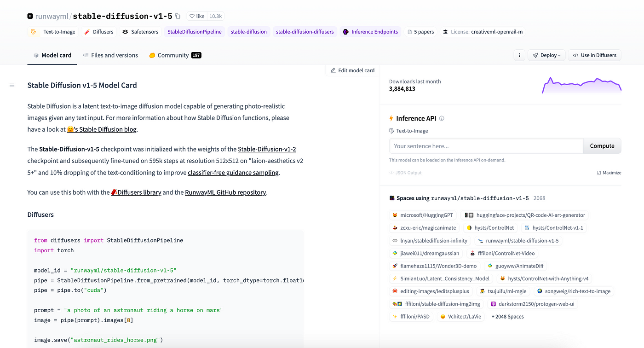This screenshot has width=644, height=348.
Task: Open the table of contents hamburger icon
Action: 12,85
